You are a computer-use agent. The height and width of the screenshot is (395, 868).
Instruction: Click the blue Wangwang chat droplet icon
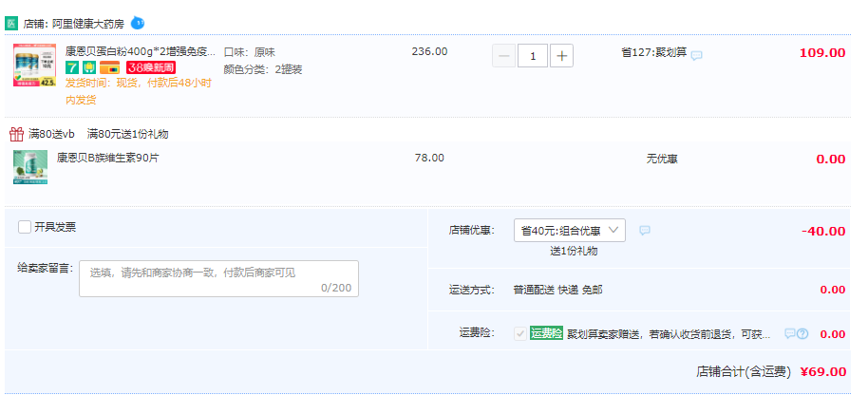[138, 23]
